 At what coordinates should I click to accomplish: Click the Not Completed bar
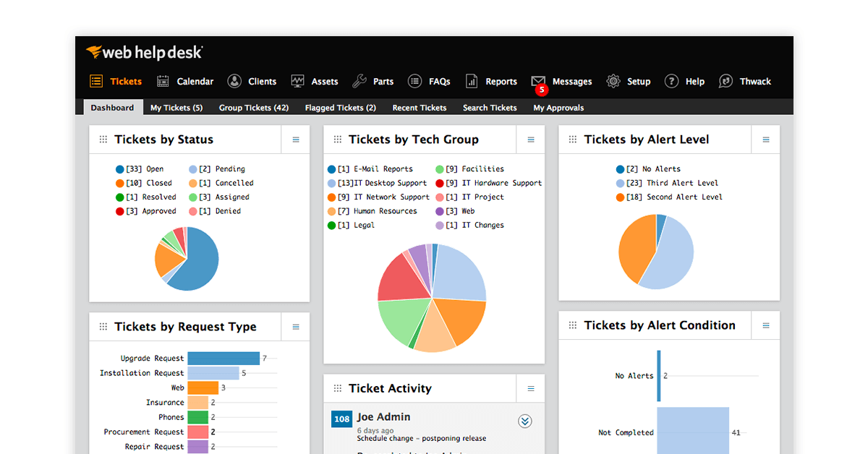(x=693, y=432)
